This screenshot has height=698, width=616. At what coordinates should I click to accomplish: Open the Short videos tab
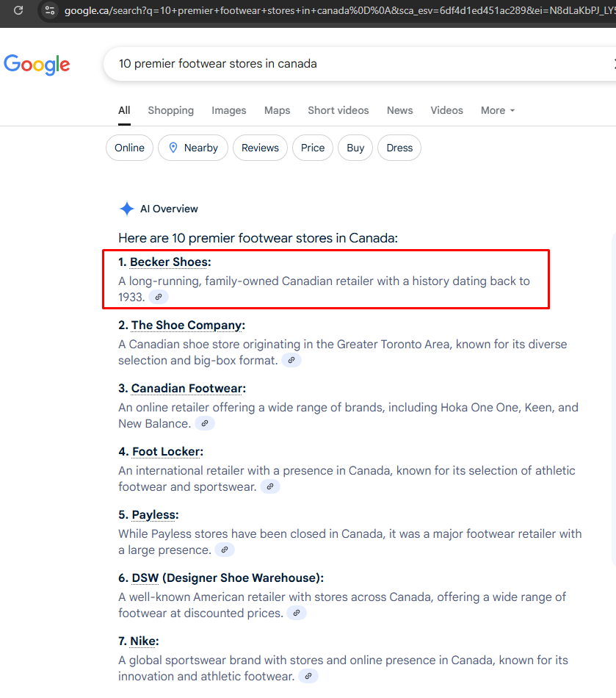coord(338,110)
